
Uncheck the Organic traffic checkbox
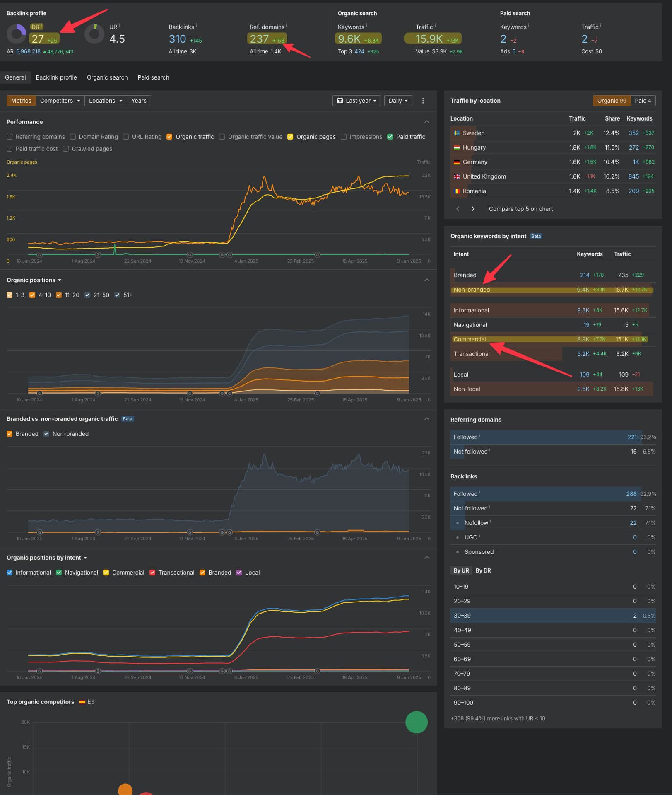[169, 137]
